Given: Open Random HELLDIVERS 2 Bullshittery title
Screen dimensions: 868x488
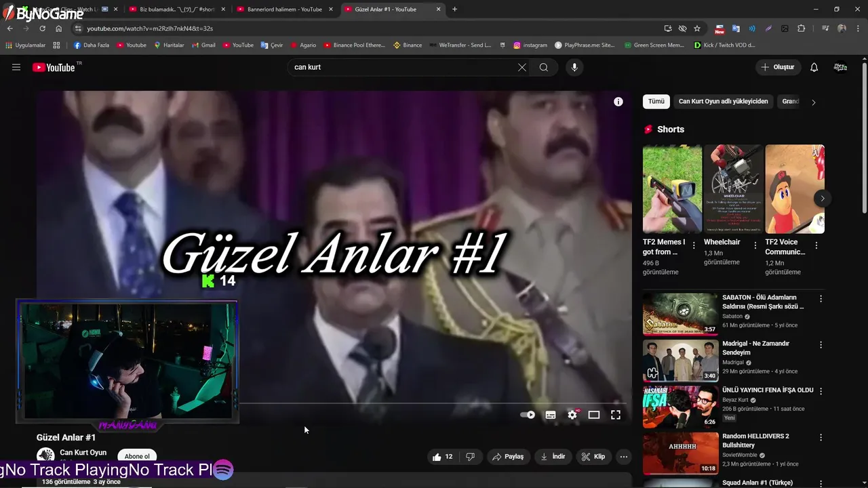Looking at the screenshot, I should point(755,441).
